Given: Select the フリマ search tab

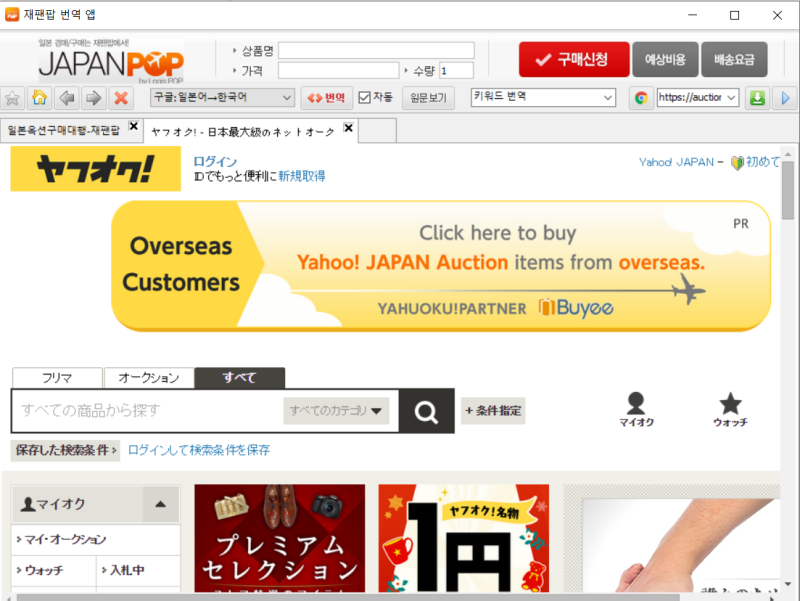Looking at the screenshot, I should coord(57,378).
